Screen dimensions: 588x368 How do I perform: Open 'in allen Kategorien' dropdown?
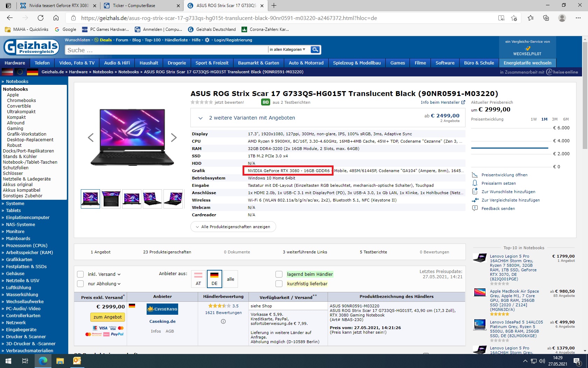(x=287, y=49)
